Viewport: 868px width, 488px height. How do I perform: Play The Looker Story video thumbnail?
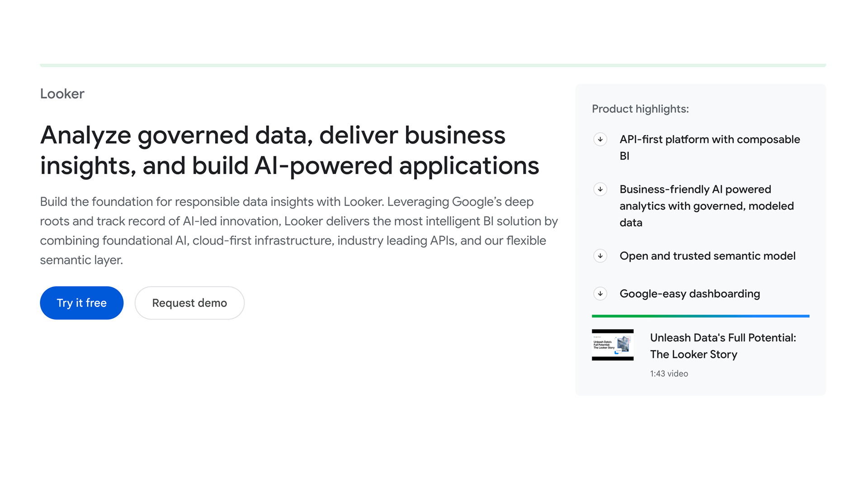(613, 345)
